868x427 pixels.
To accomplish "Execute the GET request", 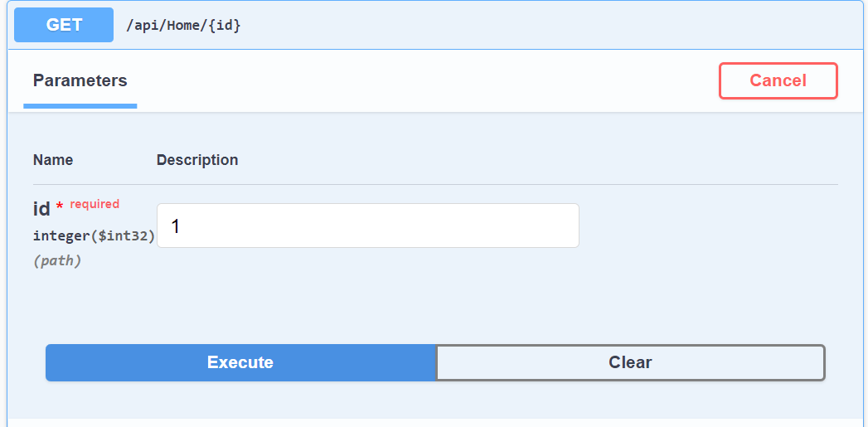I will (x=240, y=363).
